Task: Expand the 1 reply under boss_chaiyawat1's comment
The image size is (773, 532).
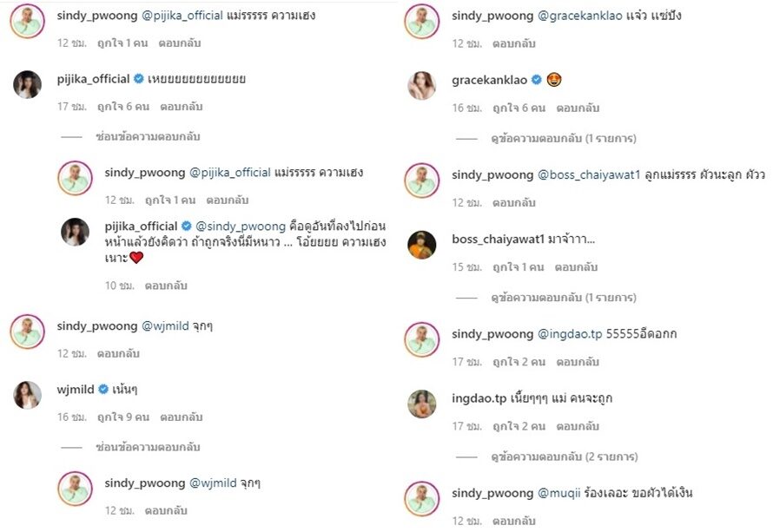Action: pos(564,298)
